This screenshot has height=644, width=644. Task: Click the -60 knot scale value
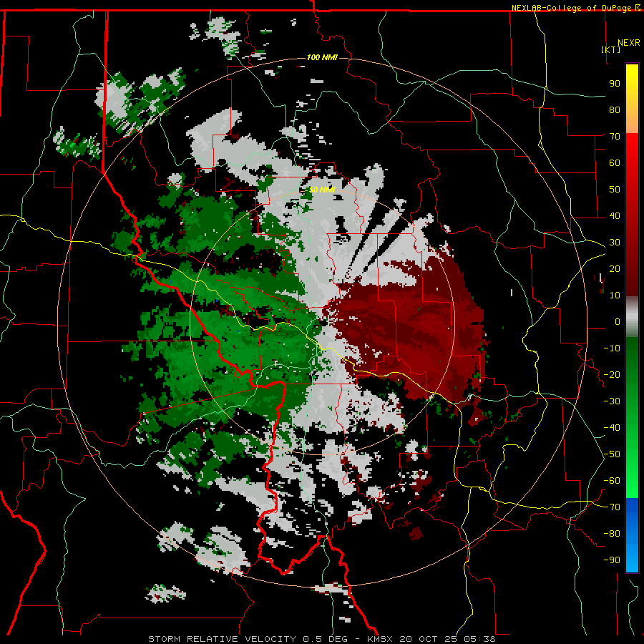[612, 481]
